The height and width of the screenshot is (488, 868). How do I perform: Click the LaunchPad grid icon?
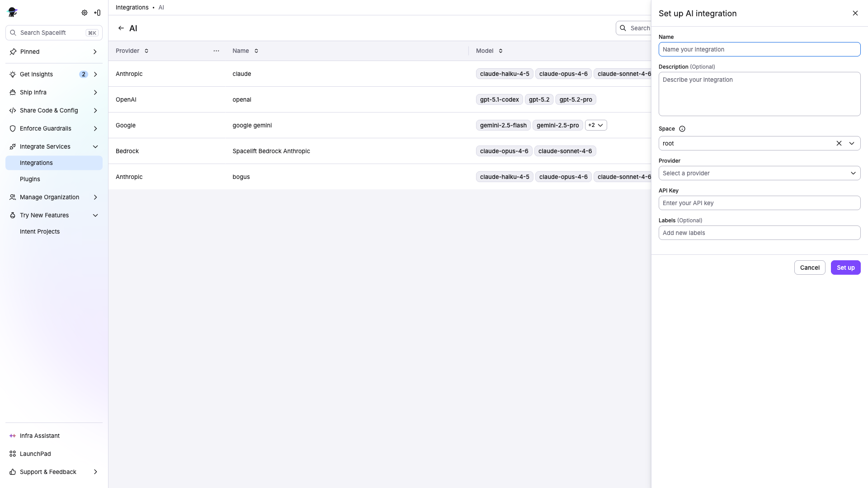[x=12, y=454]
